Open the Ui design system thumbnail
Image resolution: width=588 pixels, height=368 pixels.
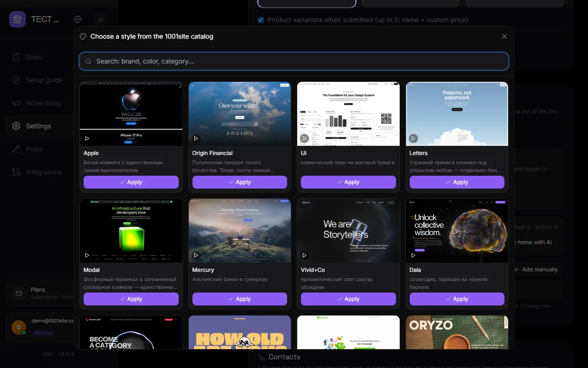click(348, 114)
